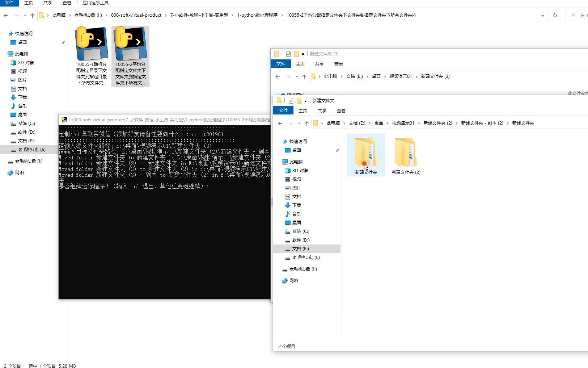Image resolution: width=588 pixels, height=368 pixels.
Task: Go up one level in main Explorer window
Action: pyautogui.click(x=33, y=15)
